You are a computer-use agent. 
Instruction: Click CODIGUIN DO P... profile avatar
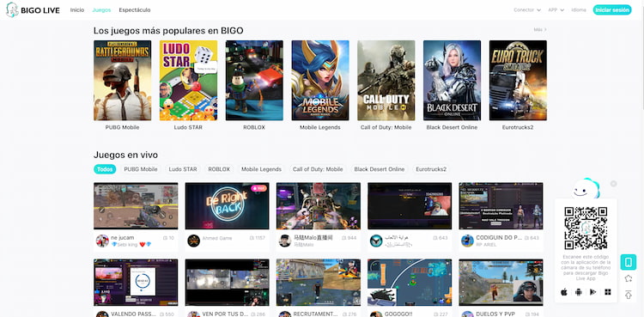(x=467, y=241)
